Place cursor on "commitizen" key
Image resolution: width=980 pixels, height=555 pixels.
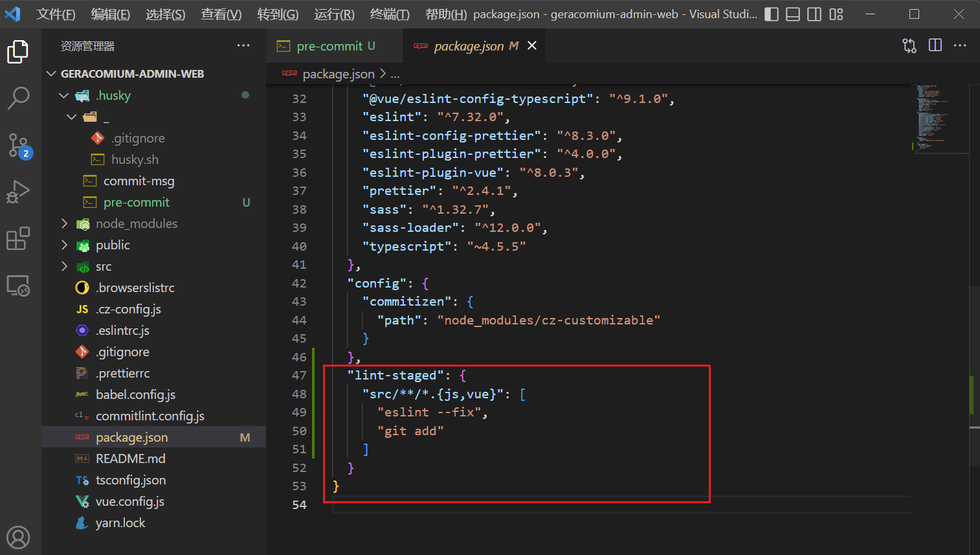(x=407, y=302)
